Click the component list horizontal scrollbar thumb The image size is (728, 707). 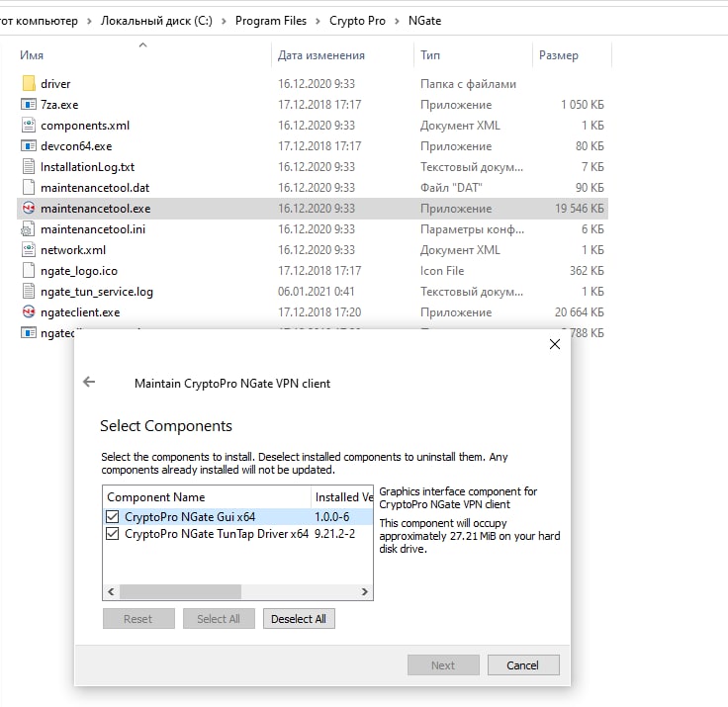pos(181,591)
